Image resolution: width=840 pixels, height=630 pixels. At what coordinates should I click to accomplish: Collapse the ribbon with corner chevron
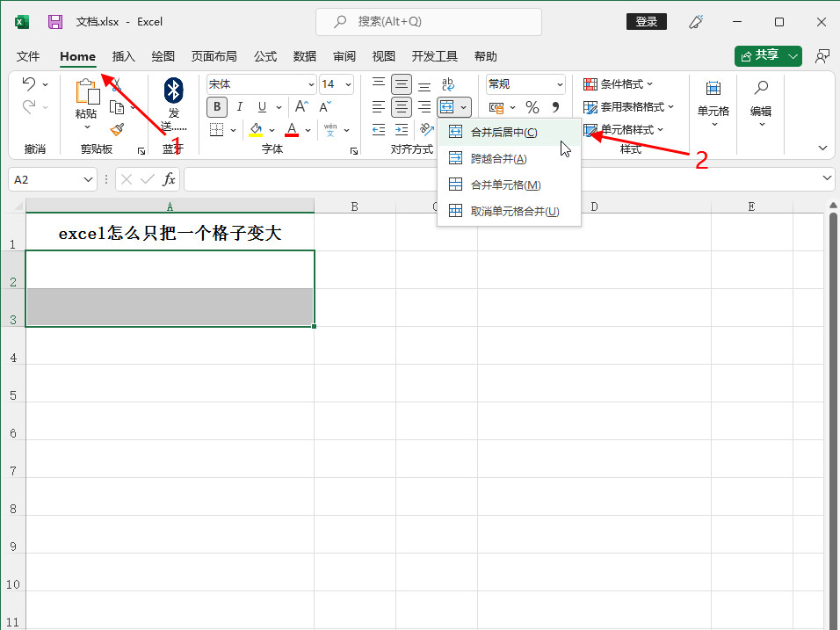822,148
